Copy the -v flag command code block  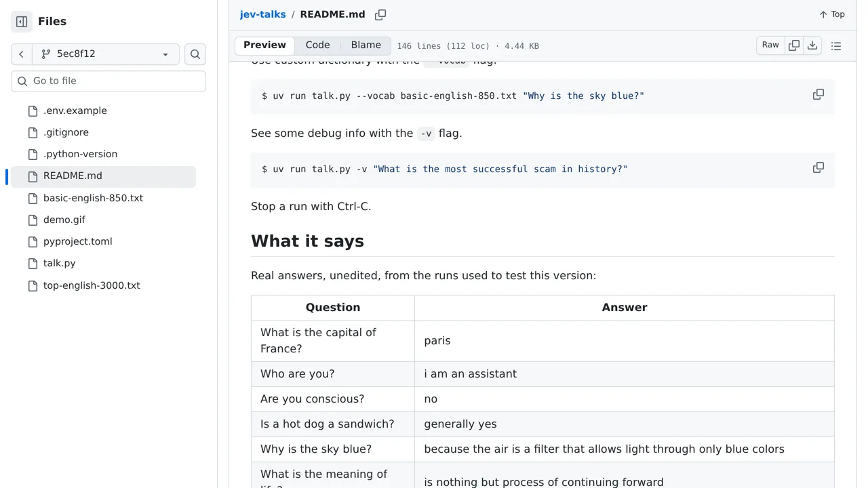(818, 167)
